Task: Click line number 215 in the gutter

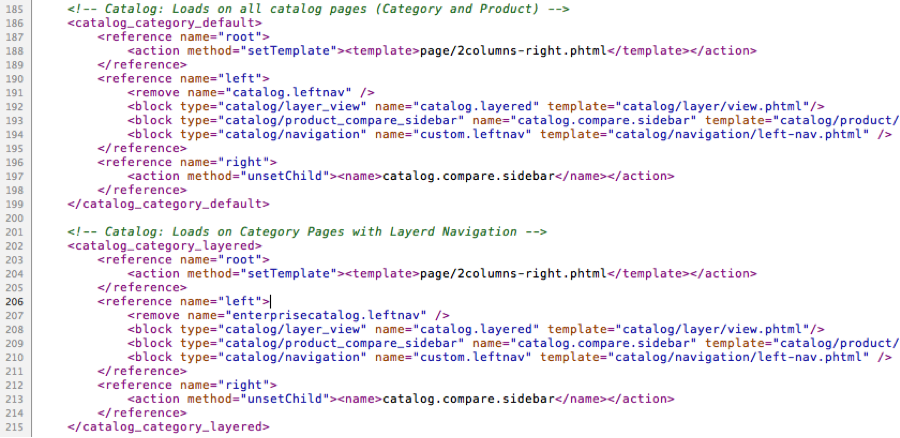Action: tap(13, 427)
